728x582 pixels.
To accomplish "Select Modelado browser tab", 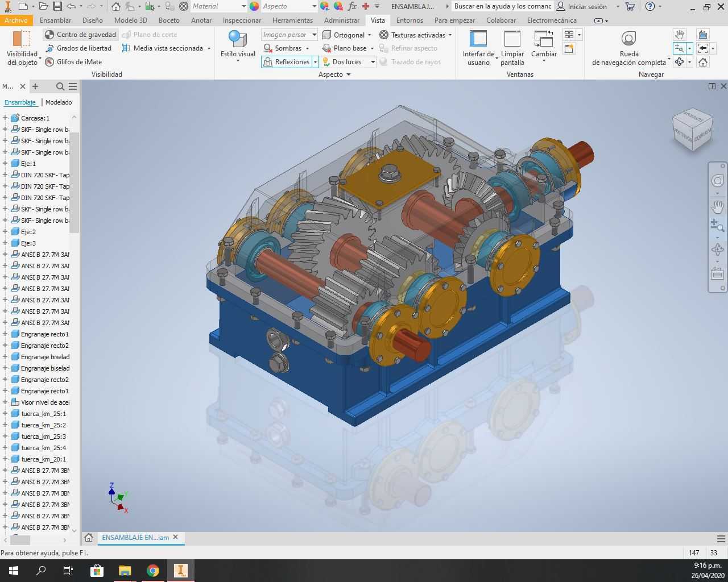I will [59, 102].
